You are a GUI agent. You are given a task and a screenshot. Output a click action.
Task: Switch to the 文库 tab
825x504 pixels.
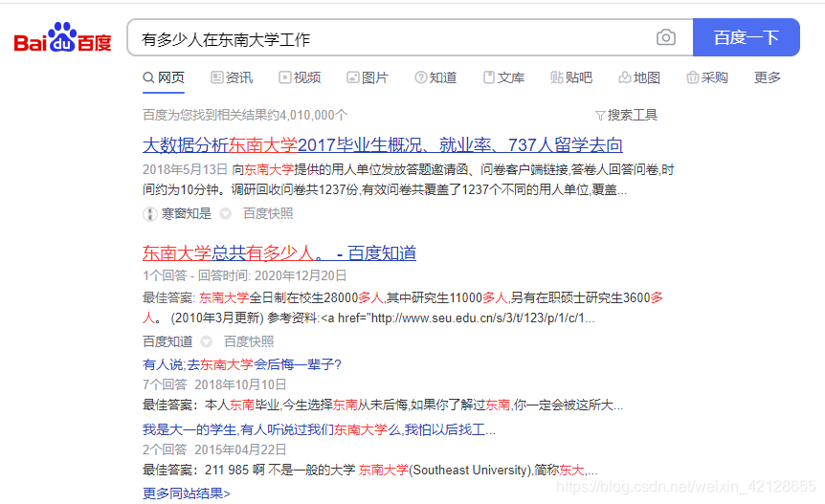(x=504, y=77)
